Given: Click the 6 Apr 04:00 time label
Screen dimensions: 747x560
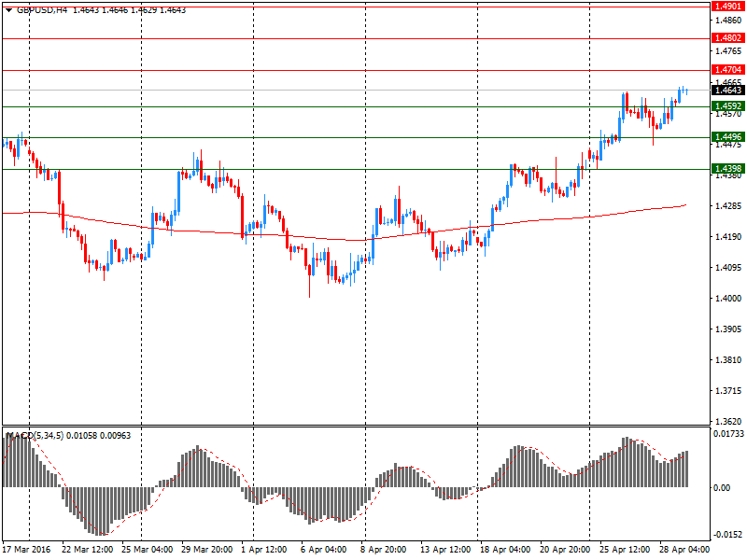Looking at the screenshot, I should tap(323, 550).
